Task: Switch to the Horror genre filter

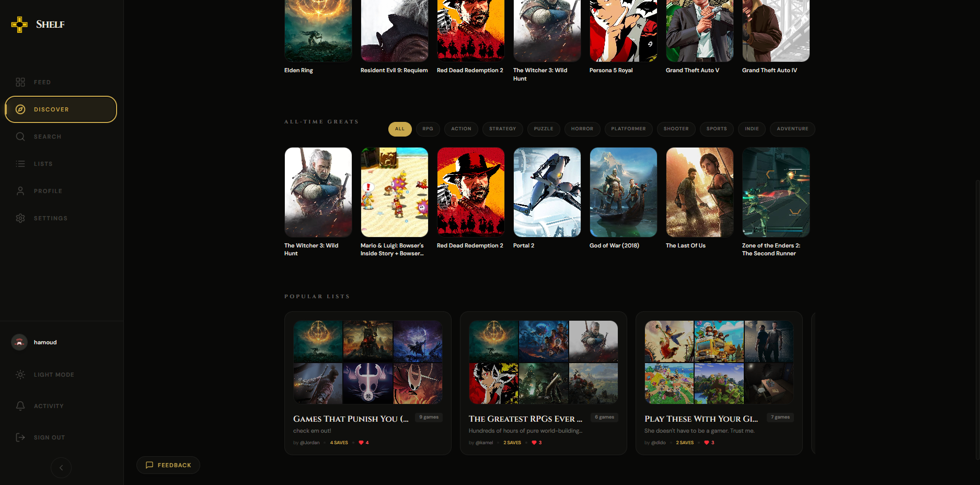Action: click(x=582, y=129)
